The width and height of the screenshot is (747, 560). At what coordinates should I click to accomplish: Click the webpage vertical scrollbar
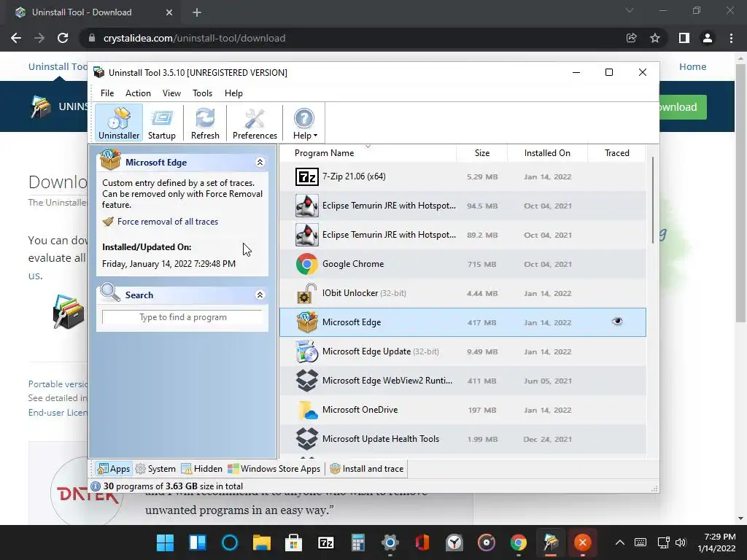click(x=740, y=192)
